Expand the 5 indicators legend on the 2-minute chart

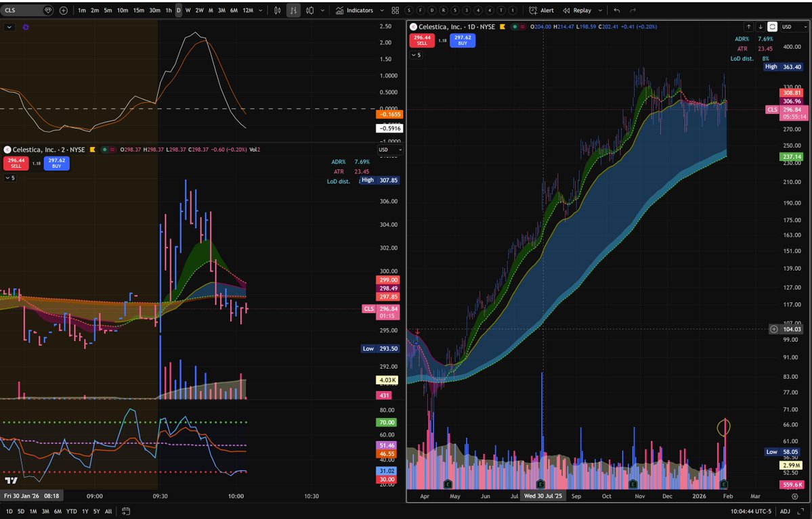click(10, 177)
